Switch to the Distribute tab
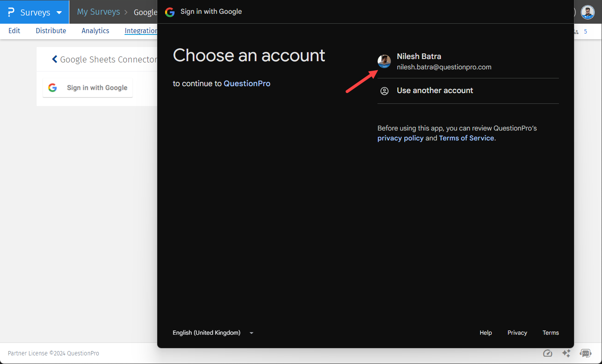 point(51,31)
